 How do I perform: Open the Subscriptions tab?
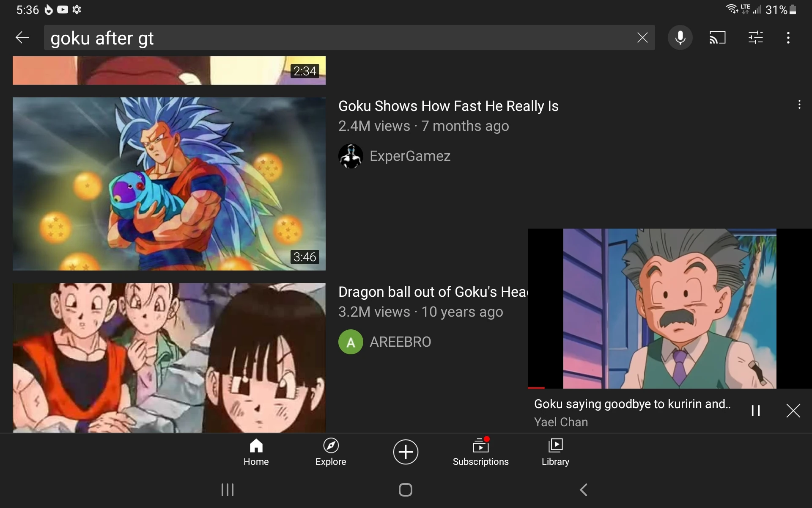[480, 452]
